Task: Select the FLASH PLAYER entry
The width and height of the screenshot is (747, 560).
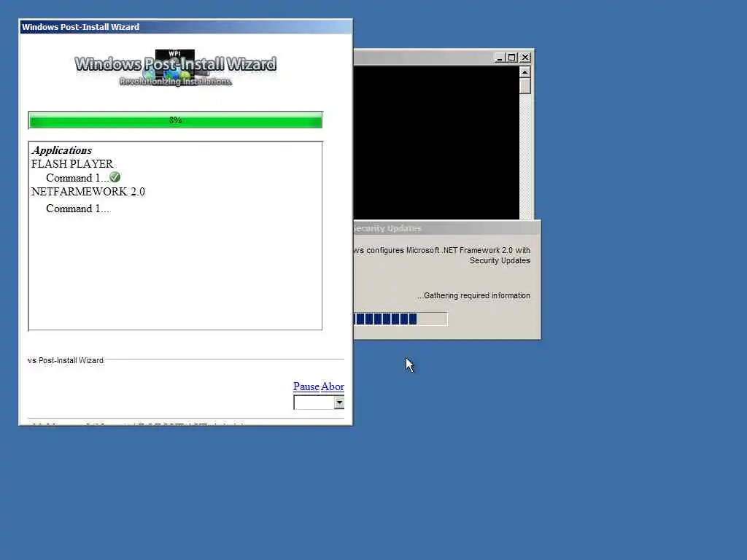Action: pyautogui.click(x=72, y=164)
